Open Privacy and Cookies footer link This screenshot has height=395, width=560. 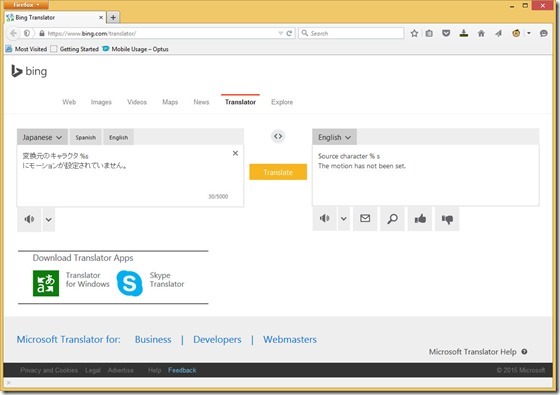(49, 370)
